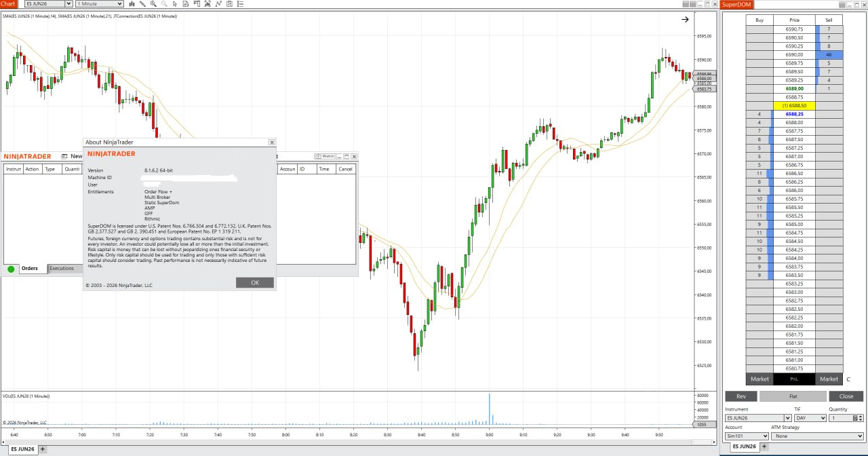Click the Buy column header in SuperDOM
Viewport: 868px width, 456px height.
tap(759, 20)
